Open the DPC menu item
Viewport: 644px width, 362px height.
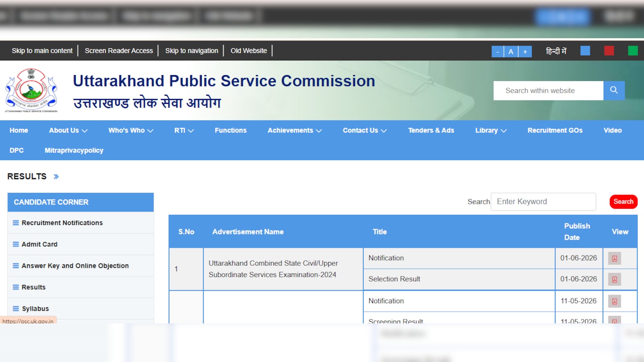[17, 150]
